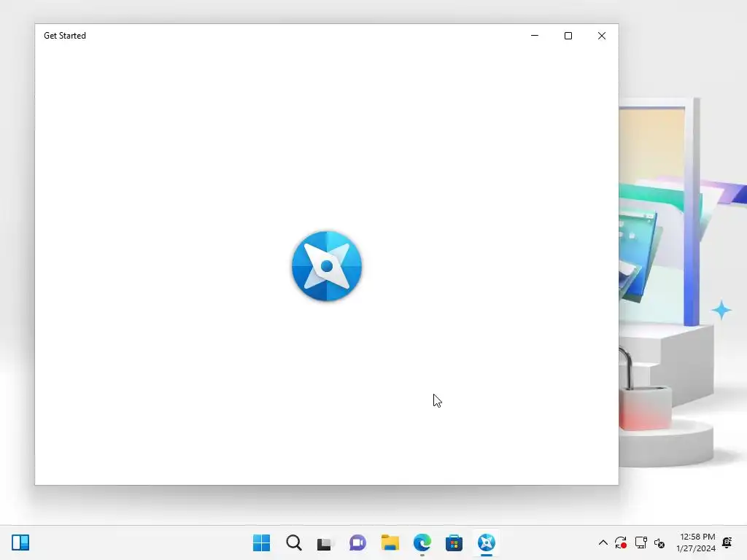
Task: Click the Get Started window title
Action: pyautogui.click(x=65, y=36)
